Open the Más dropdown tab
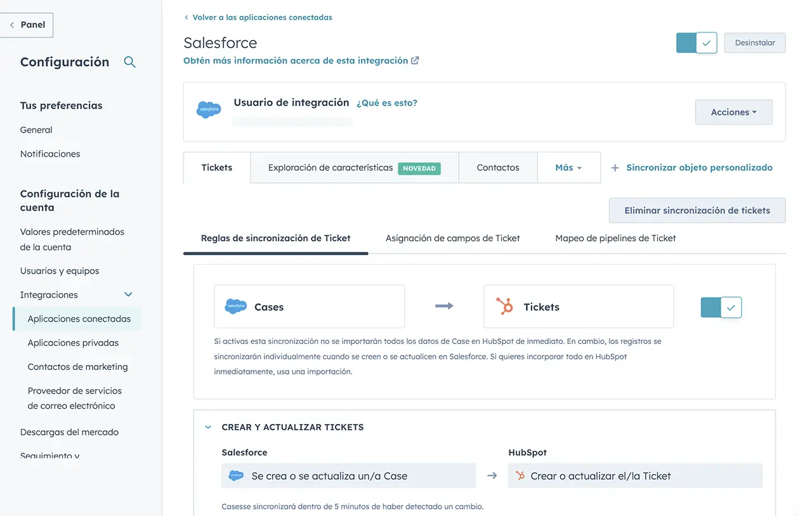This screenshot has height=516, width=812. pyautogui.click(x=568, y=168)
